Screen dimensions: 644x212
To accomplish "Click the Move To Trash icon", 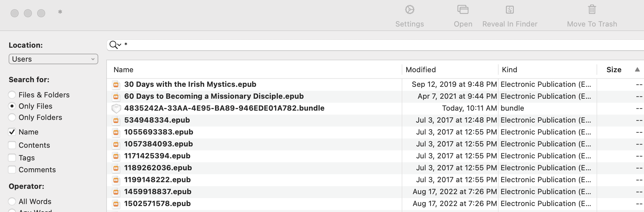I will pyautogui.click(x=592, y=10).
